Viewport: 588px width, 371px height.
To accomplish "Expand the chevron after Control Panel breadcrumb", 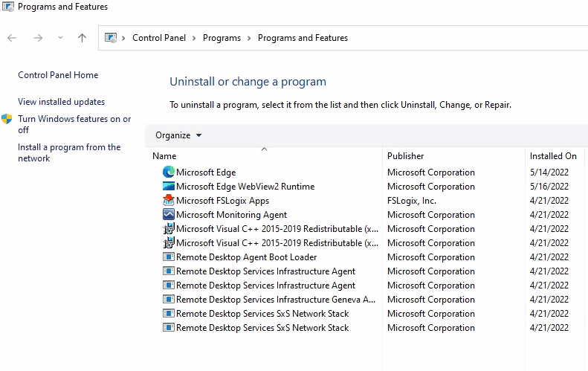I will coord(195,38).
